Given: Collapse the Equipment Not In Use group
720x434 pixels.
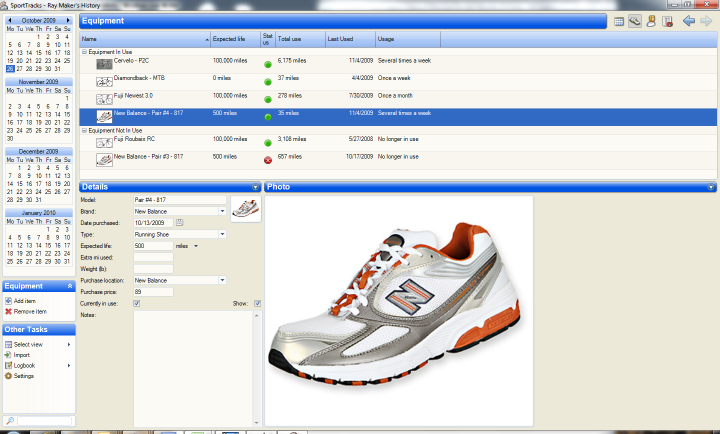Looking at the screenshot, I should tap(84, 130).
